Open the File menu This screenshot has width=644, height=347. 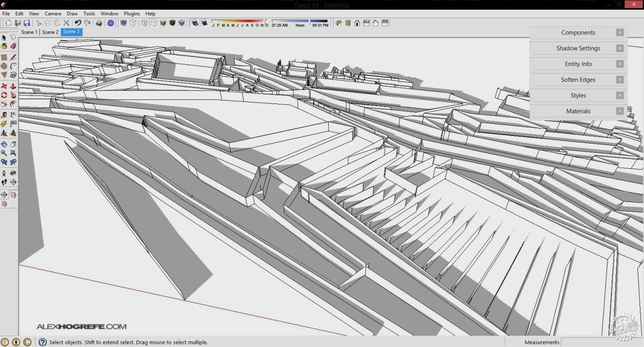coord(6,14)
